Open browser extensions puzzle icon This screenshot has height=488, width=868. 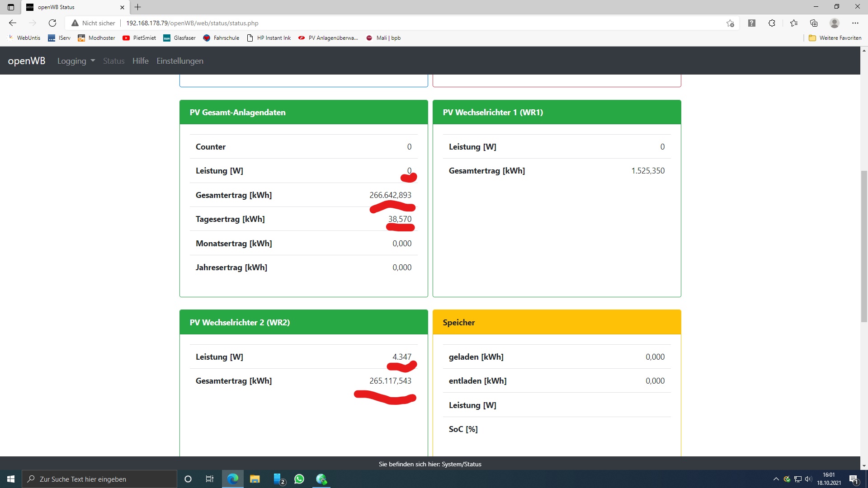pos(772,23)
